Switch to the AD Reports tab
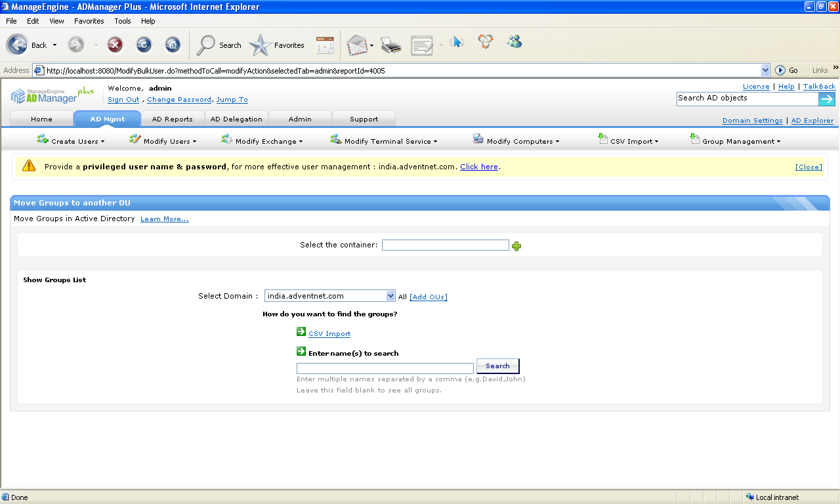 (x=172, y=119)
